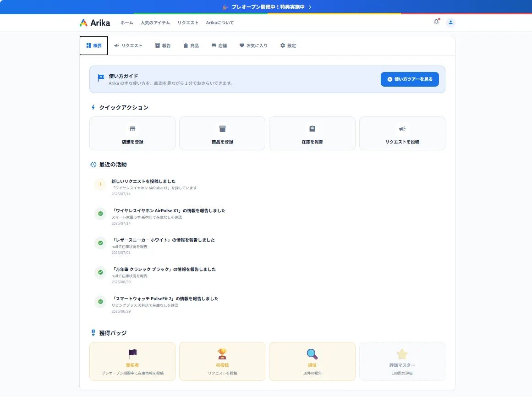Open the 設定 tab

pyautogui.click(x=288, y=45)
